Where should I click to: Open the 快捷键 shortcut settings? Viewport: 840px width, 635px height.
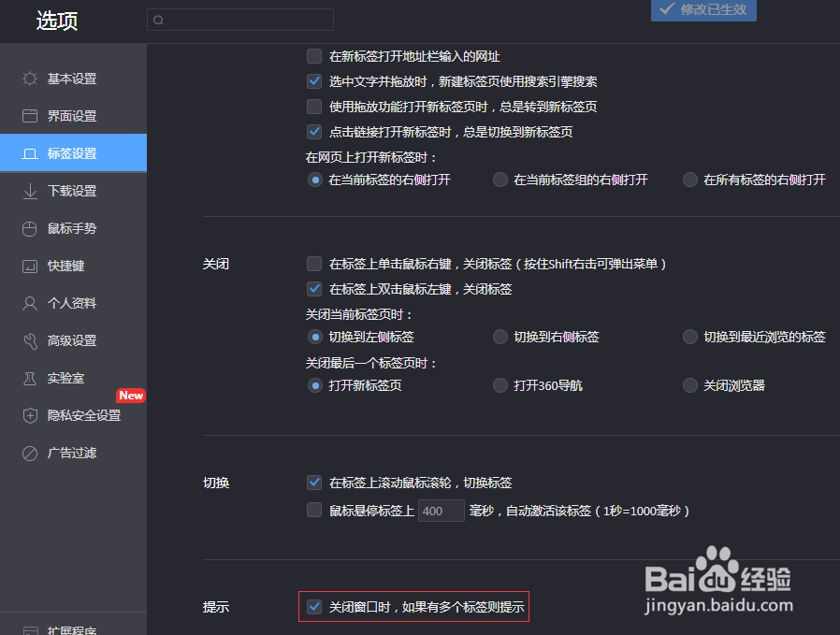click(x=65, y=266)
